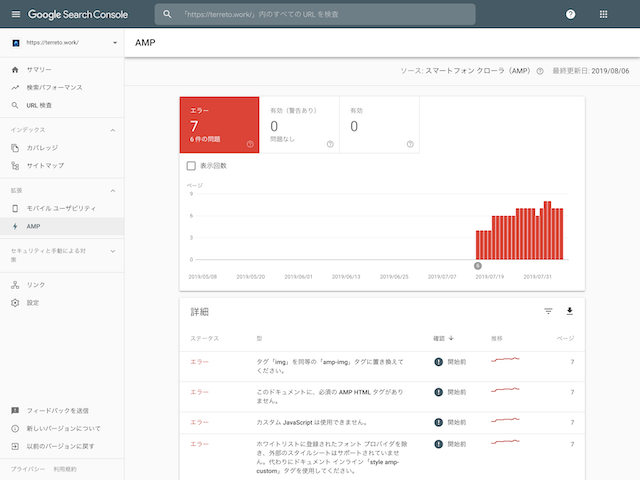Collapse the 拡張 section
Image resolution: width=640 pixels, height=480 pixels.
[113, 190]
